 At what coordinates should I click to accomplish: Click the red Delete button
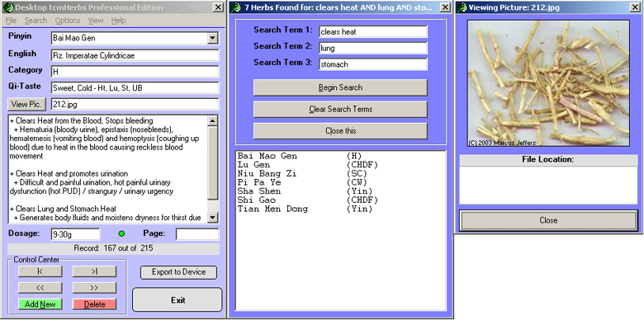coord(94,304)
